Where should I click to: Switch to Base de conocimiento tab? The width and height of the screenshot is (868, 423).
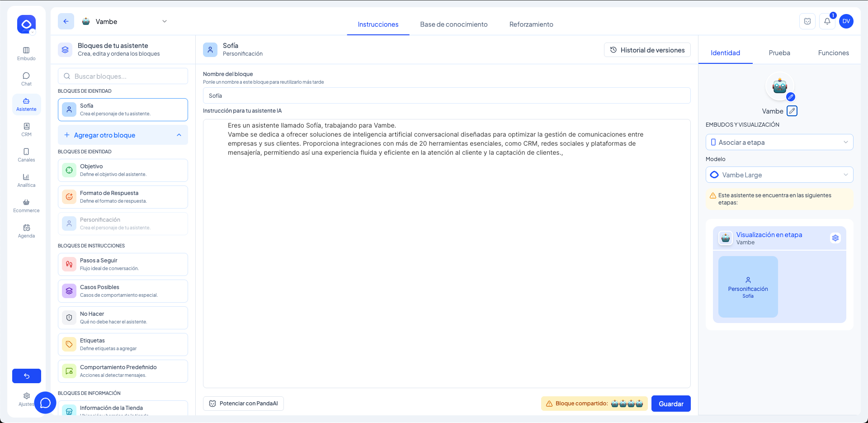tap(453, 24)
